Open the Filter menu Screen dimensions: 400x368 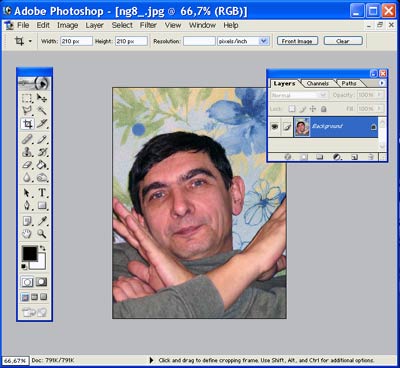click(x=148, y=25)
